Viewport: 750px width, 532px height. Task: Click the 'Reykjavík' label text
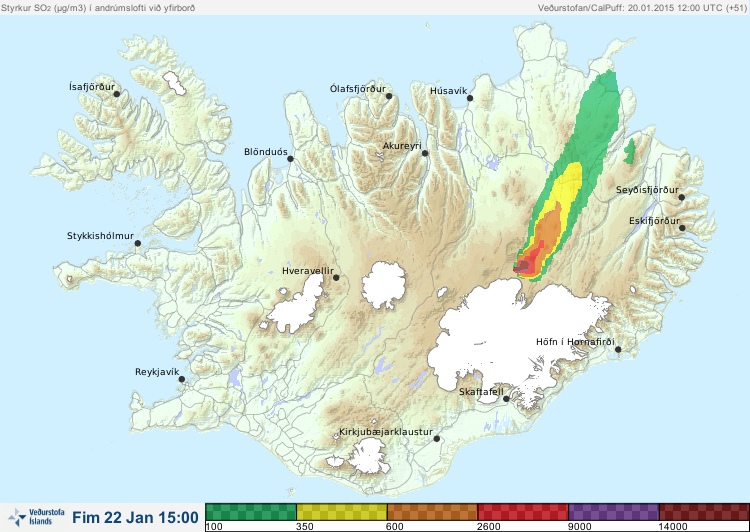click(157, 372)
